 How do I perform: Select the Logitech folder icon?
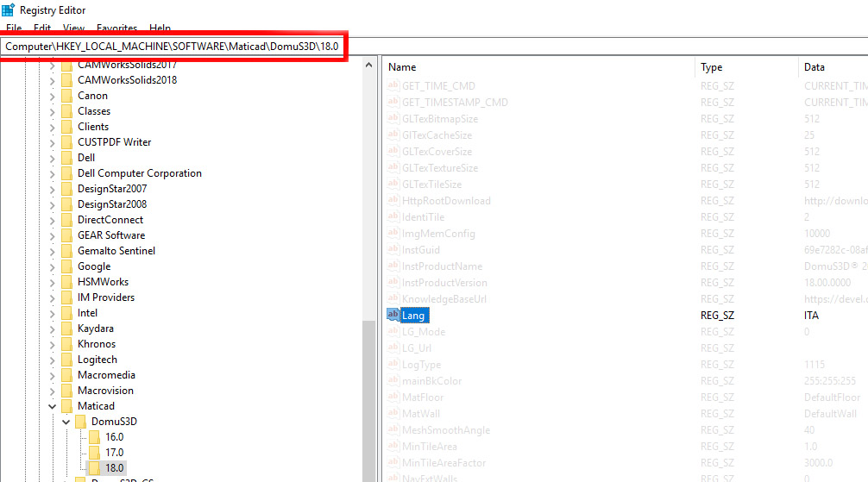[x=67, y=360]
